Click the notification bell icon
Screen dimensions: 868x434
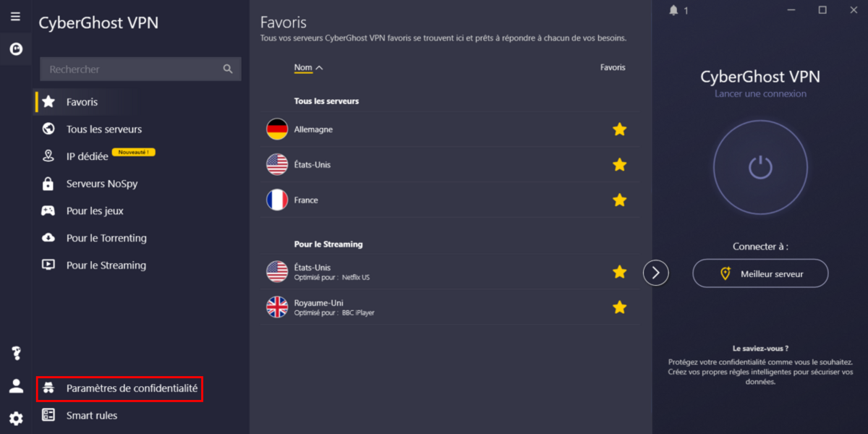coord(674,10)
